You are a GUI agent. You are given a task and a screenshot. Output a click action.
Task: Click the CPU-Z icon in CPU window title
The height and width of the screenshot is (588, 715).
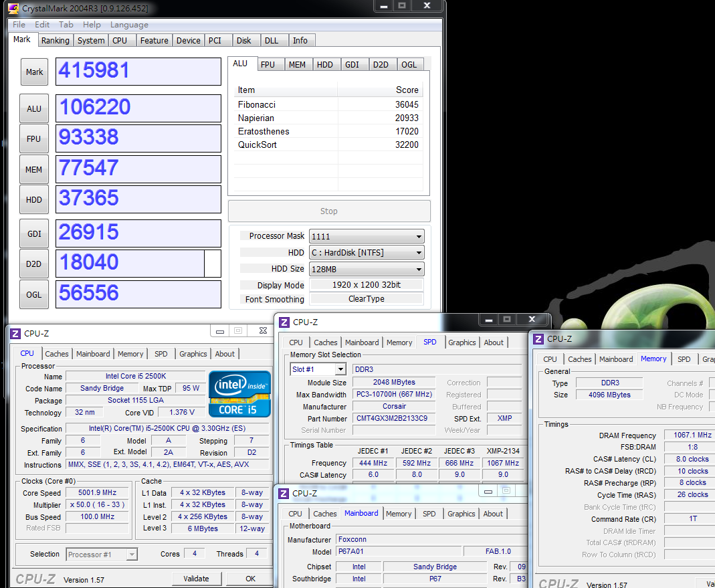(15, 333)
